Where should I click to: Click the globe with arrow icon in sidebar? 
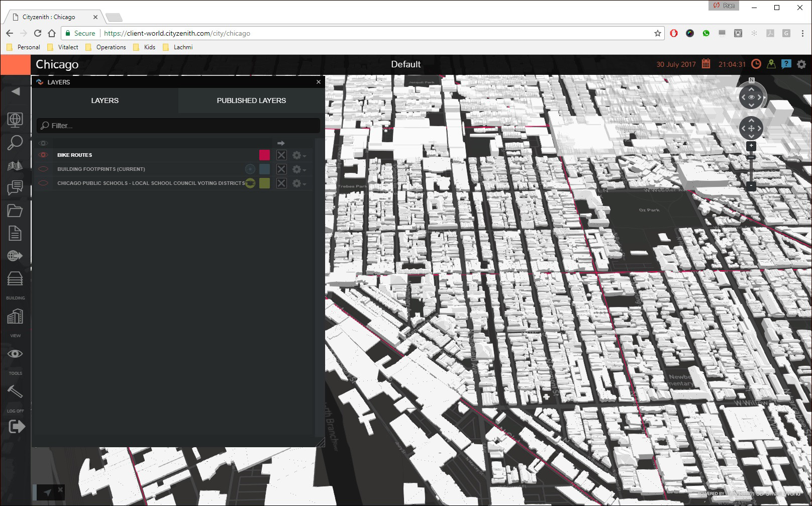click(15, 256)
